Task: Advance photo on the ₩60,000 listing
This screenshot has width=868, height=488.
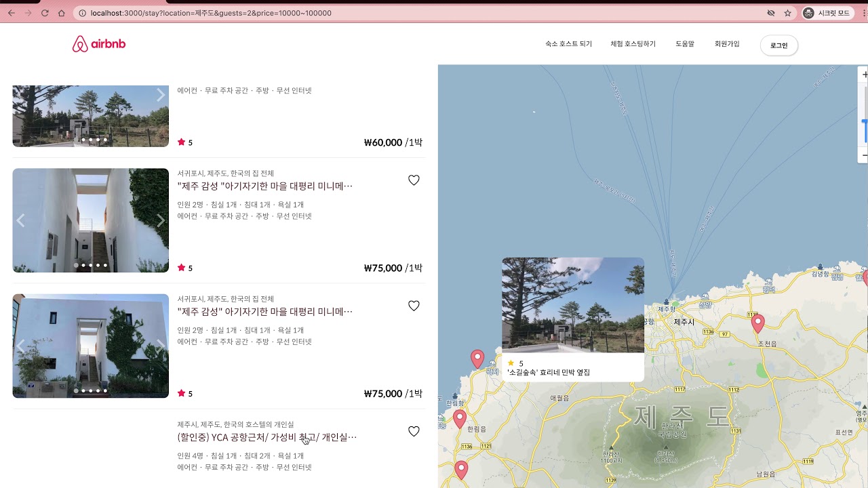Action: point(161,96)
